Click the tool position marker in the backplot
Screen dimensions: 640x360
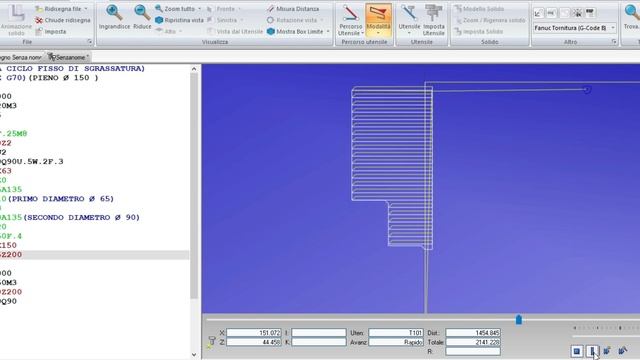pos(587,89)
